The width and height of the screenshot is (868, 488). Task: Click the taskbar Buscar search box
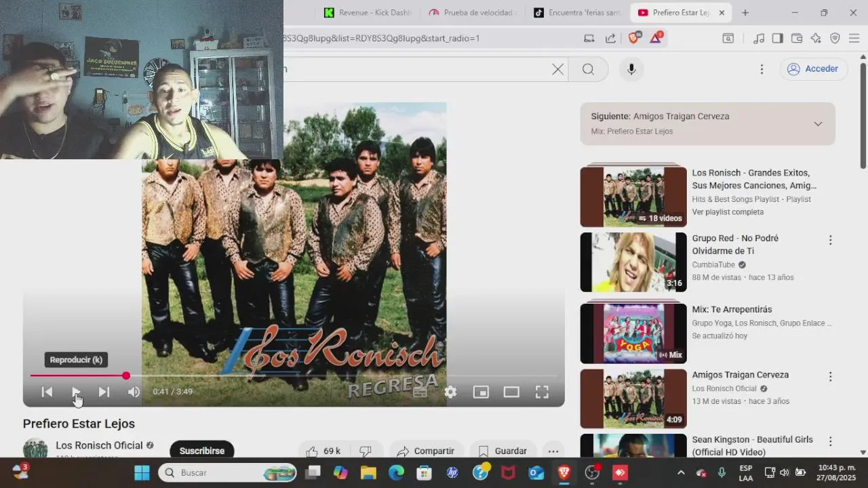pos(228,472)
